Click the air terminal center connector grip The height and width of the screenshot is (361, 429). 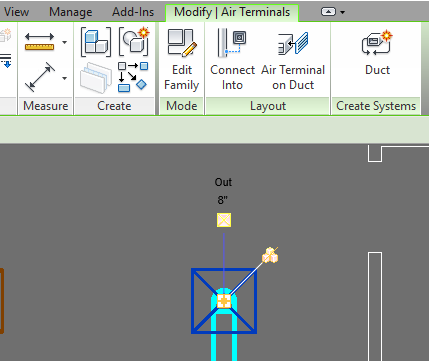pyautogui.click(x=224, y=301)
